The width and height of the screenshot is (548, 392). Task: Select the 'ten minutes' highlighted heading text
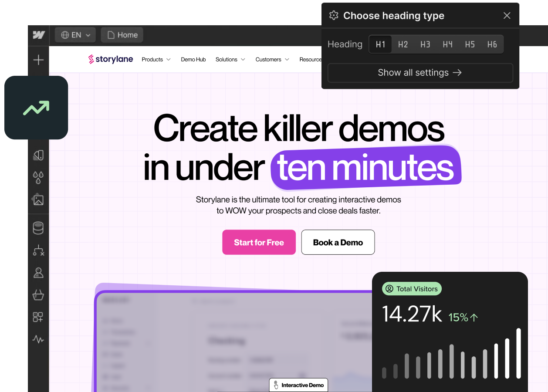tap(366, 168)
